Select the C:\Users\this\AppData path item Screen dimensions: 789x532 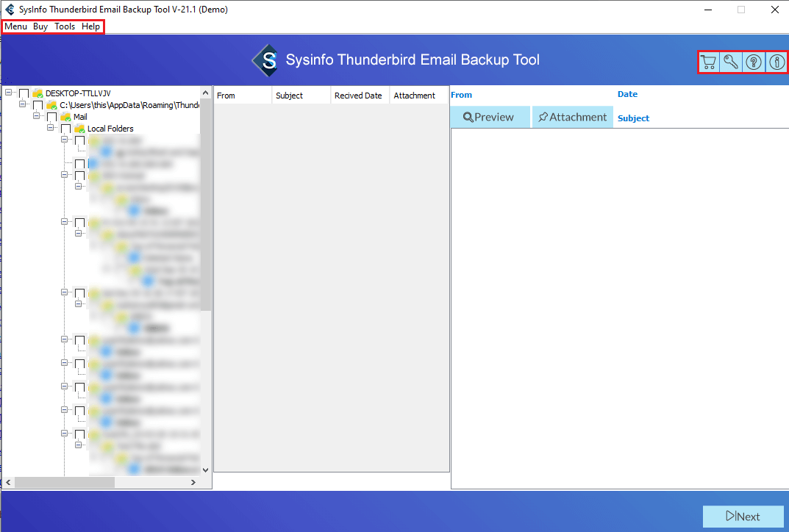click(x=129, y=105)
